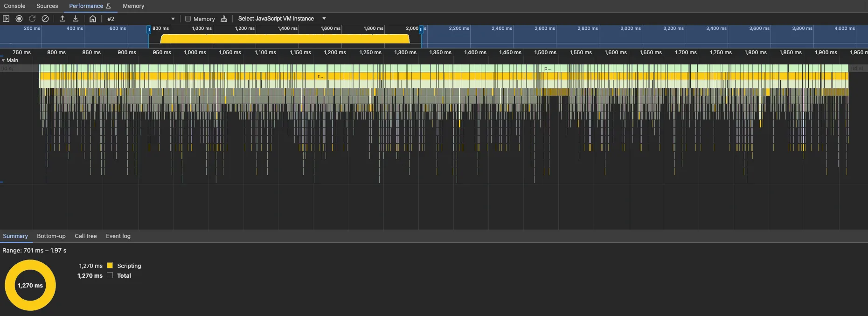Click the yellow CPU activity overview chart
This screenshot has height=316, width=868.
pos(285,39)
